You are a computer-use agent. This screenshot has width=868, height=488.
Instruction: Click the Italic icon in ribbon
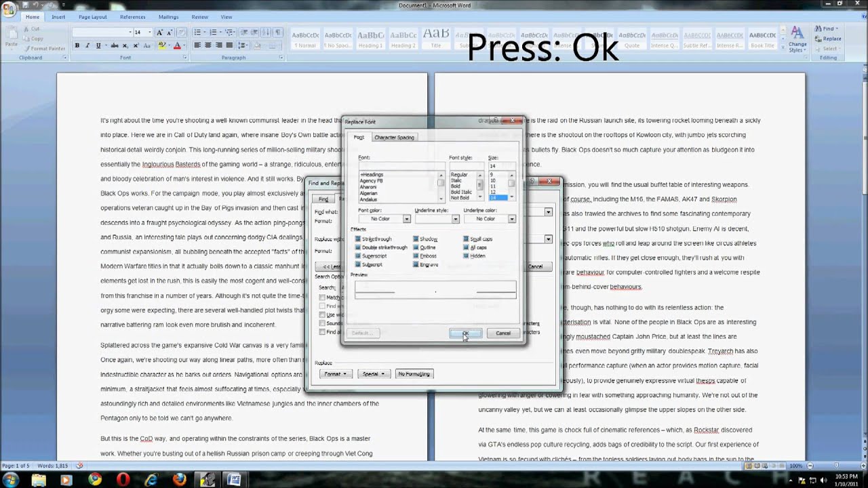point(87,45)
